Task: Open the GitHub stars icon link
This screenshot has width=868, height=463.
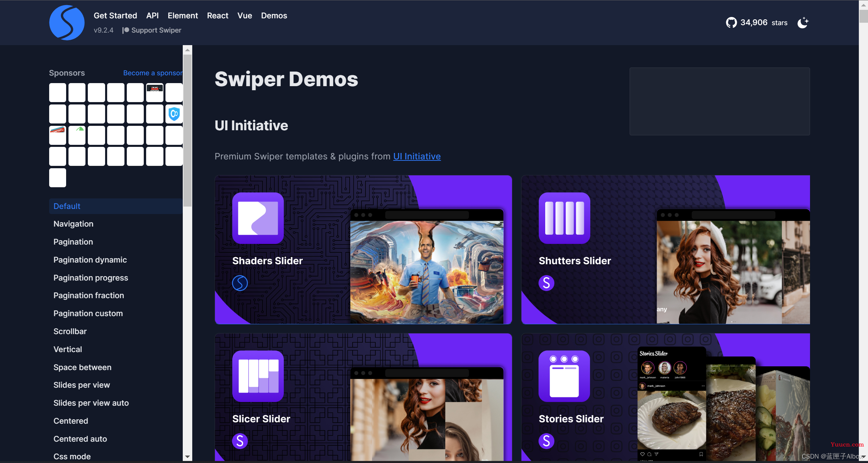Action: point(731,23)
